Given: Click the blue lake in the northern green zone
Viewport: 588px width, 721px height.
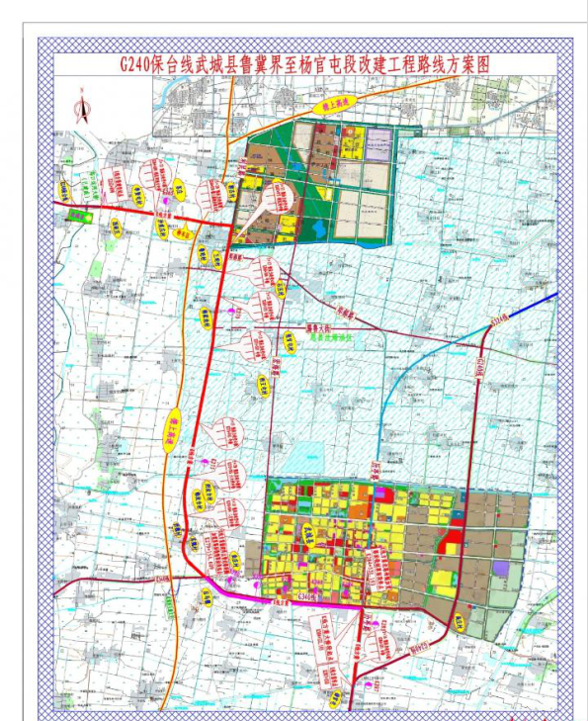Looking at the screenshot, I should [320, 229].
